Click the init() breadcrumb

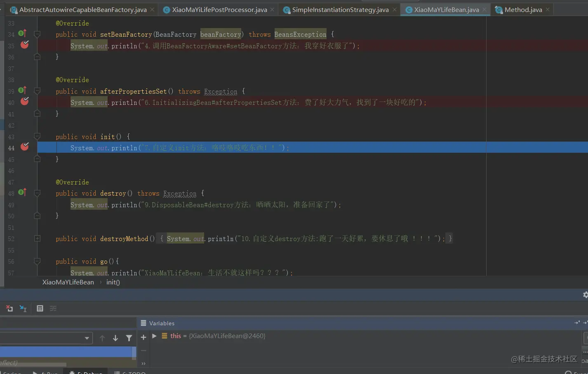coord(113,282)
